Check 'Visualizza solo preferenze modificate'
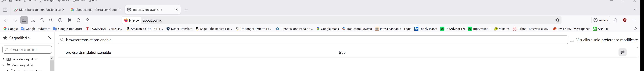This screenshot has height=71, width=644. click(x=572, y=40)
